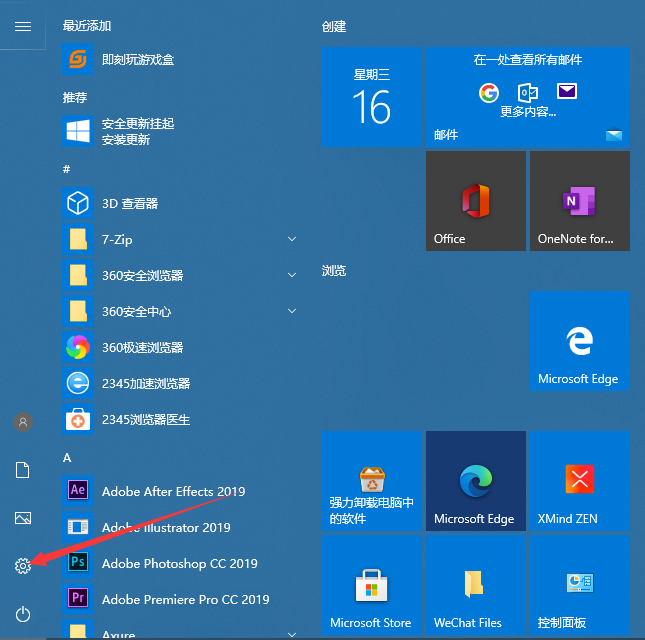Screen dimensions: 645x640
Task: Expand the 360安全浏览器 folder
Action: click(180, 276)
